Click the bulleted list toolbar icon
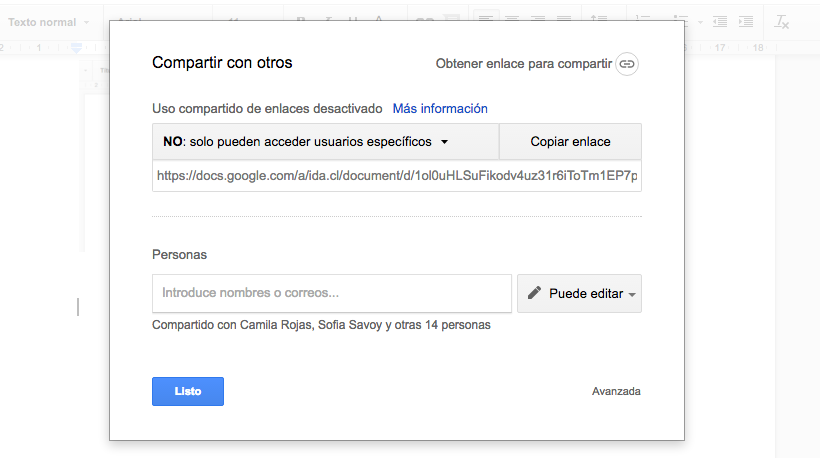Viewport: 820px width, 458px height. point(681,21)
